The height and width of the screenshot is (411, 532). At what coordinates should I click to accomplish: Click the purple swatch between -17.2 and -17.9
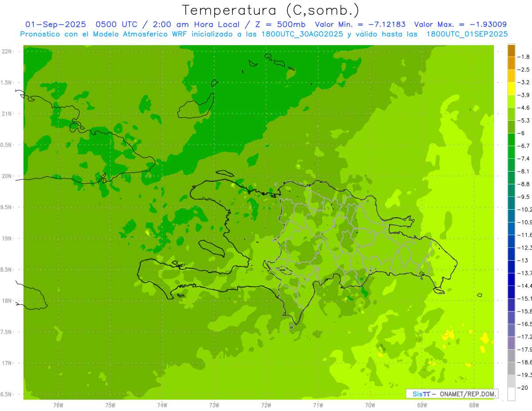tap(511, 343)
